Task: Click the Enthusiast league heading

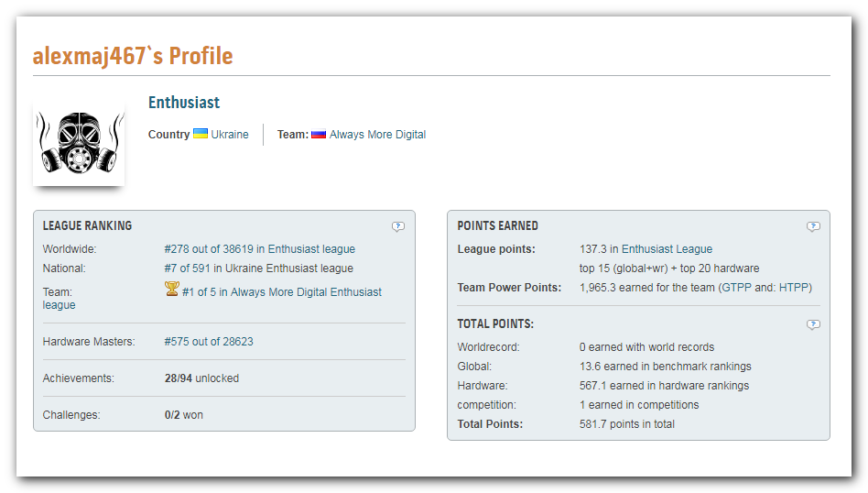Action: click(x=184, y=103)
